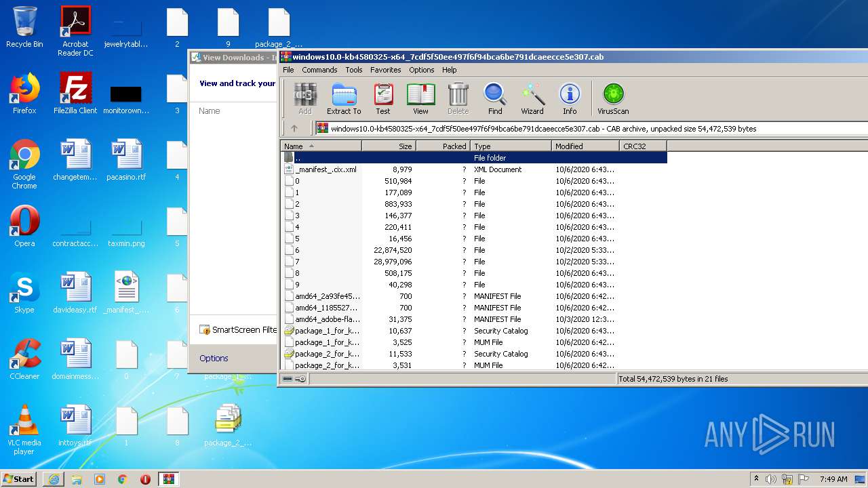Screen dimensions: 868x488
Task: Open the File menu
Action: (x=288, y=70)
